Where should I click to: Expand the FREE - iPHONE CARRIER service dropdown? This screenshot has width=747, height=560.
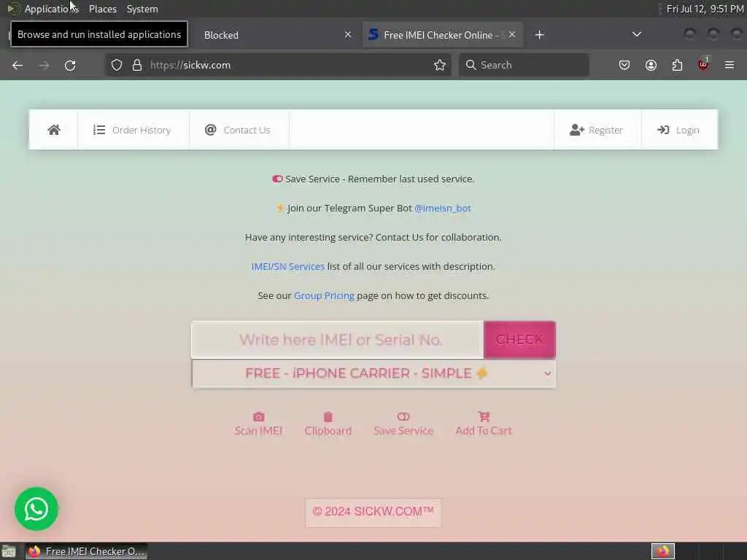coord(373,373)
